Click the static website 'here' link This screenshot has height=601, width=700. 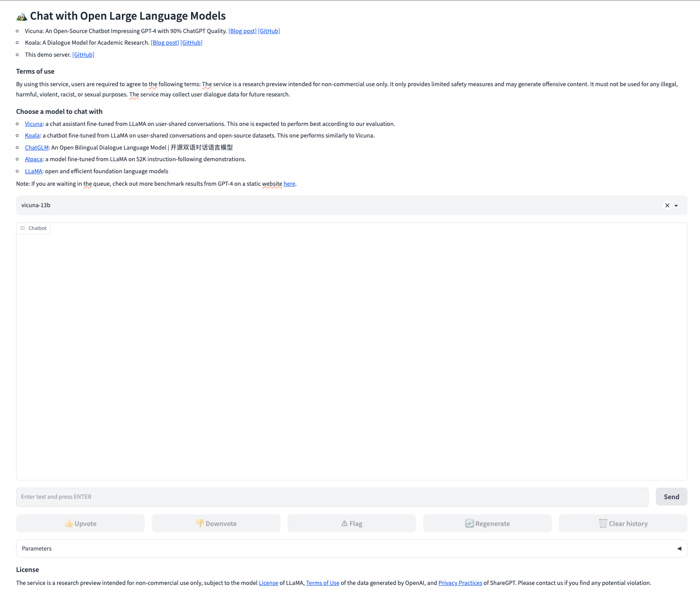289,184
